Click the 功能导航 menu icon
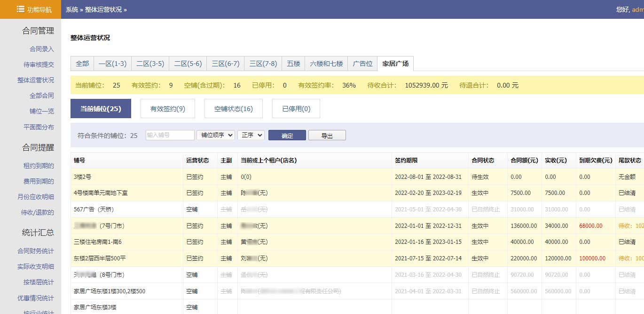 point(20,9)
